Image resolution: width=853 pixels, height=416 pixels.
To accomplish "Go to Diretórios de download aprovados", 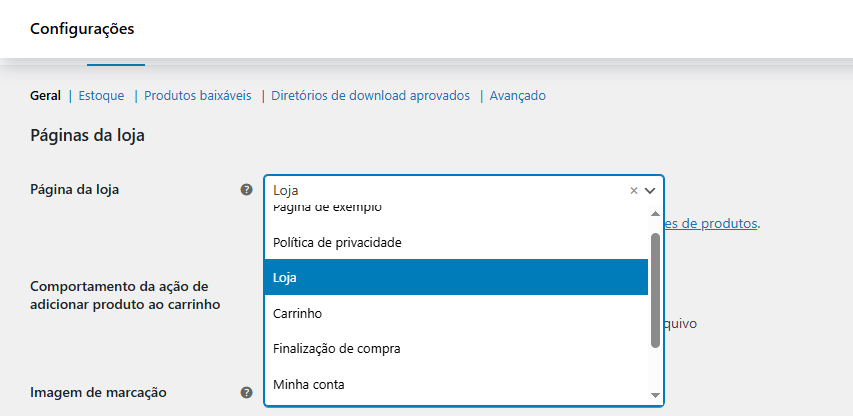I will pos(370,96).
